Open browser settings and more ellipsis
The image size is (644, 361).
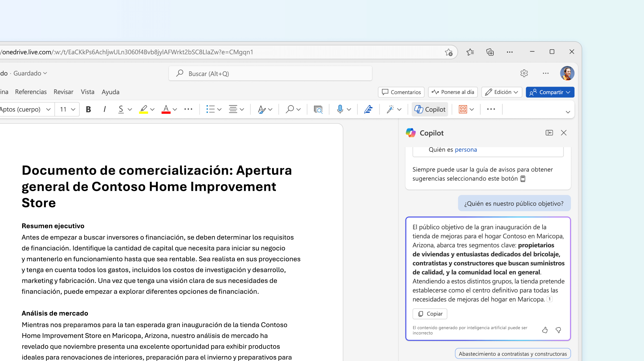point(510,52)
